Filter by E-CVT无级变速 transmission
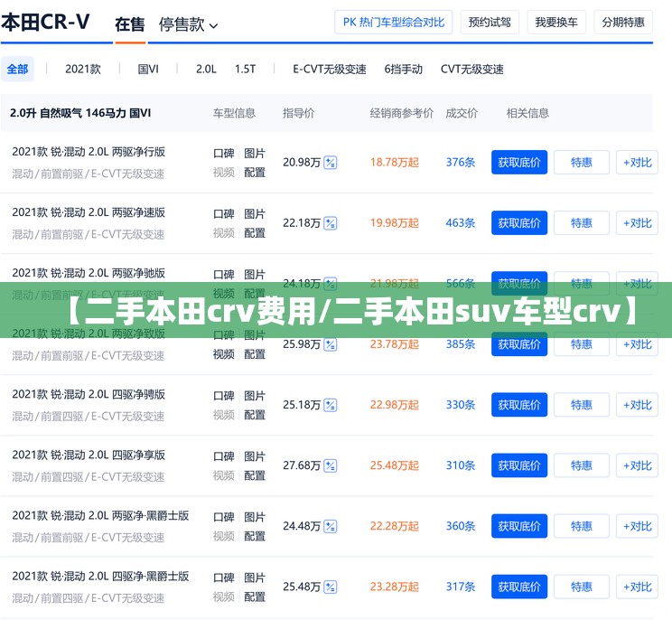Image resolution: width=672 pixels, height=620 pixels. [329, 69]
